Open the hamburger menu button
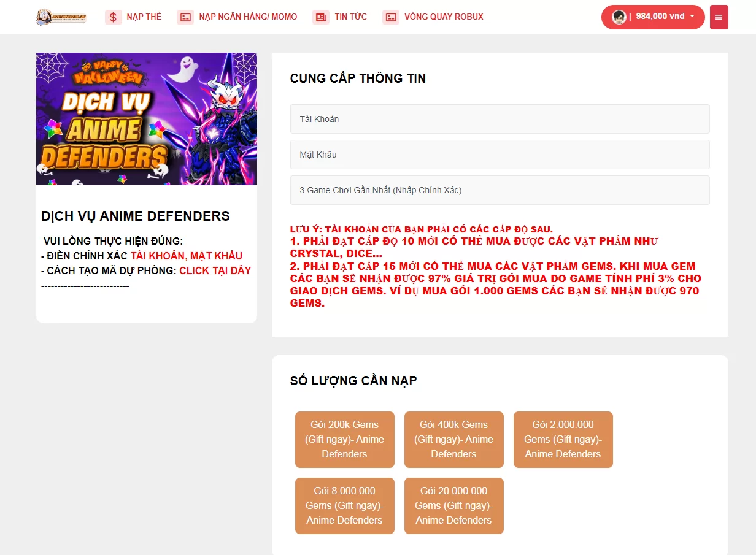Viewport: 756px width, 555px height. point(719,17)
